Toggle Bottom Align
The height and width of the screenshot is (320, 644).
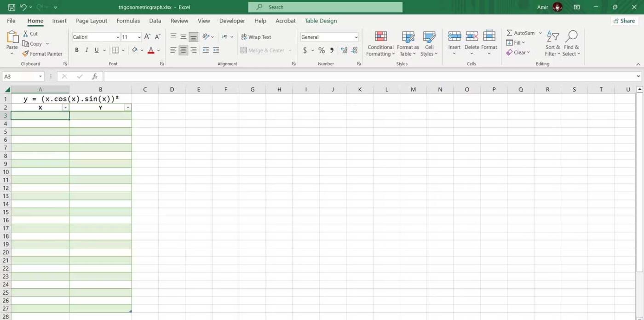(193, 37)
